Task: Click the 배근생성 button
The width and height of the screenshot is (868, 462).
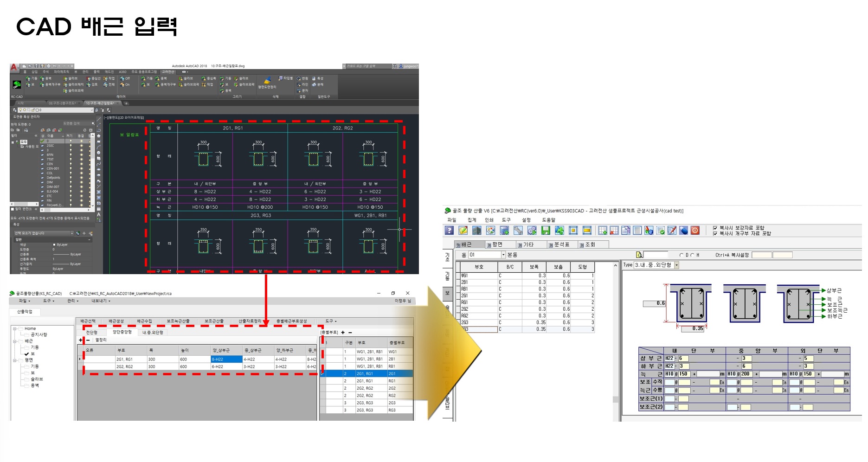Action: point(116,321)
